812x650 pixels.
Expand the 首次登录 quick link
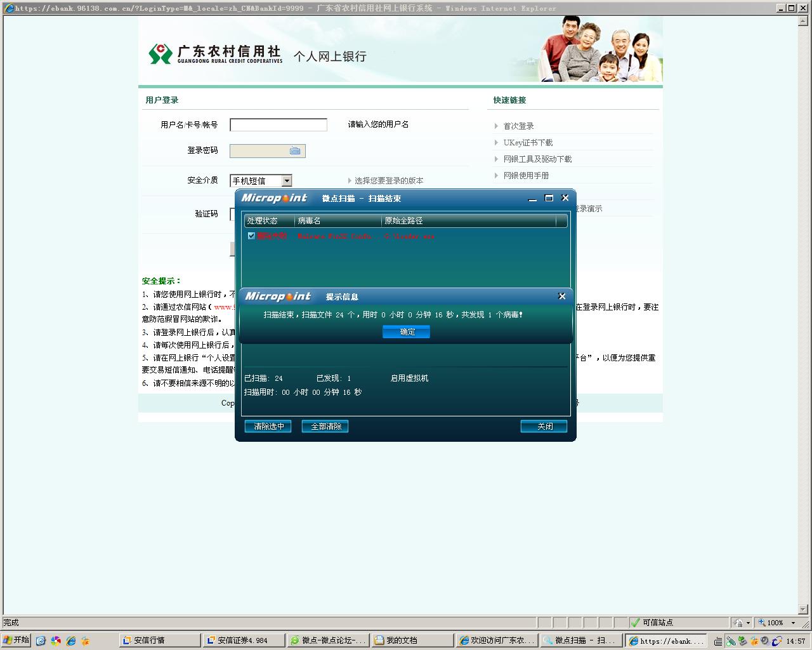518,126
